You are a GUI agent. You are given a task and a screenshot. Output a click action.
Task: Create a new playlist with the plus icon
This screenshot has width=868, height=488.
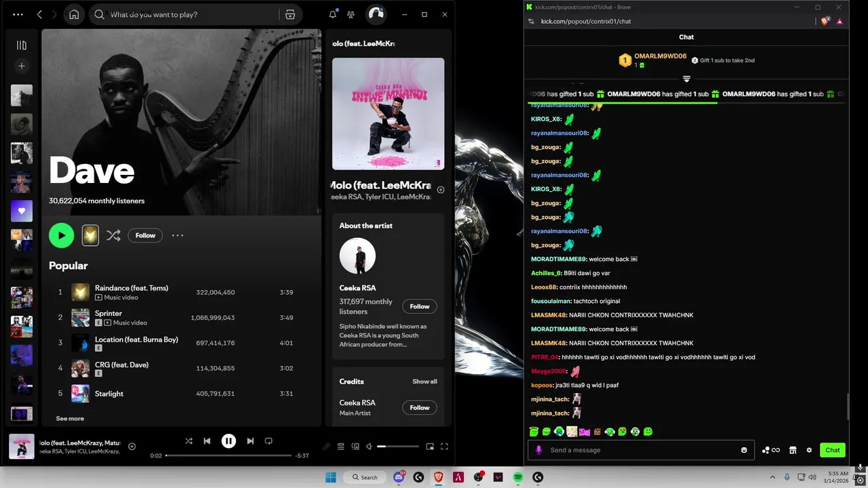(x=22, y=66)
